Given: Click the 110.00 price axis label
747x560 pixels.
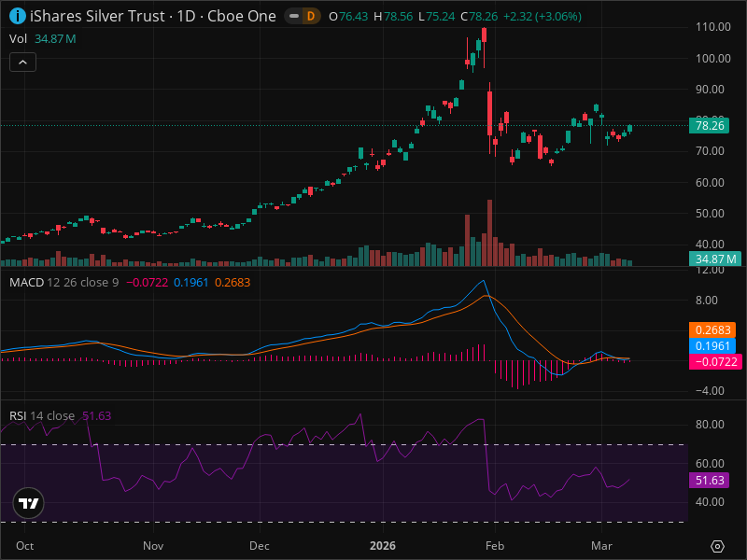Looking at the screenshot, I should [x=712, y=27].
